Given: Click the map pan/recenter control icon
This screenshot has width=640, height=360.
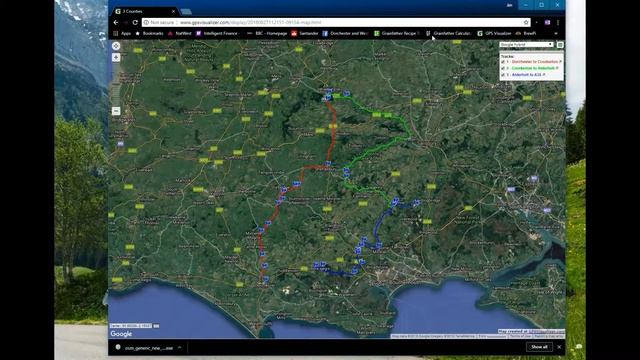Looking at the screenshot, I should (116, 46).
